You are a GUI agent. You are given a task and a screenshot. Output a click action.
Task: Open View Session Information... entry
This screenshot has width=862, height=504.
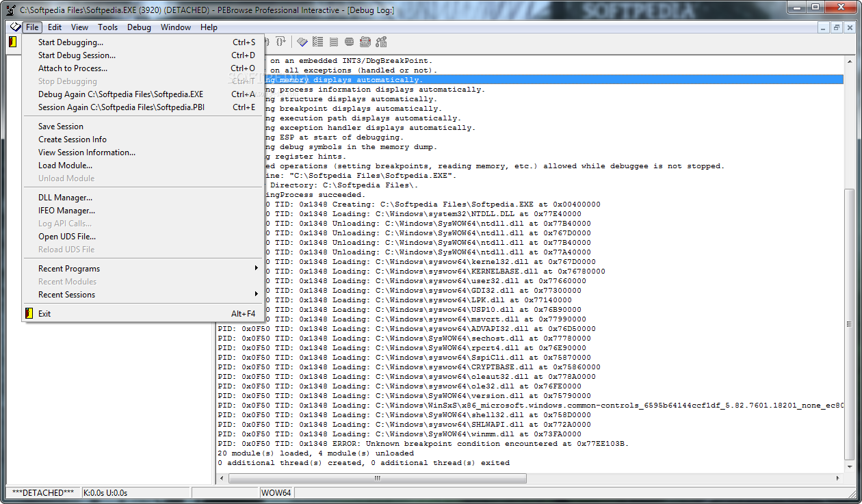point(143,152)
